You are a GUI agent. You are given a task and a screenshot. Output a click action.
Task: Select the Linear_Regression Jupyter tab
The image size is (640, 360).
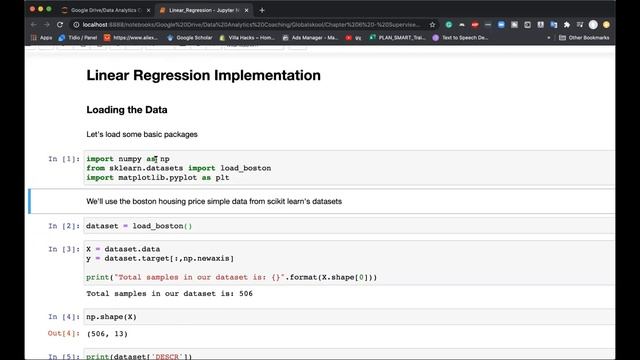coord(204,10)
